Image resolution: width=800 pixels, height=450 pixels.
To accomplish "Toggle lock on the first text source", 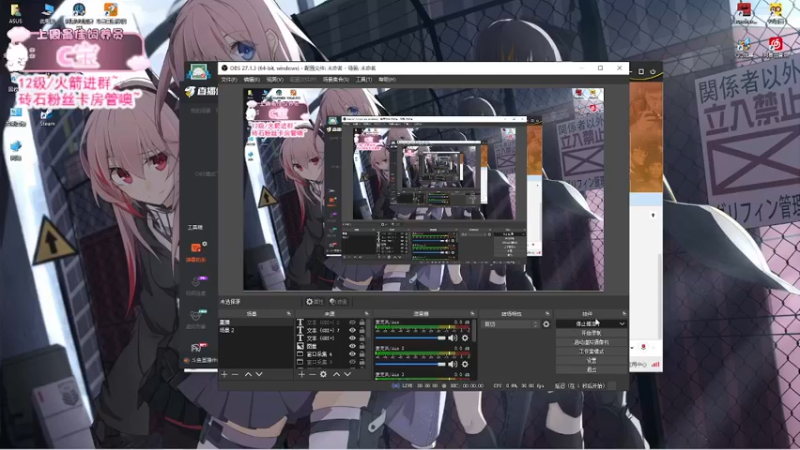I will (362, 322).
